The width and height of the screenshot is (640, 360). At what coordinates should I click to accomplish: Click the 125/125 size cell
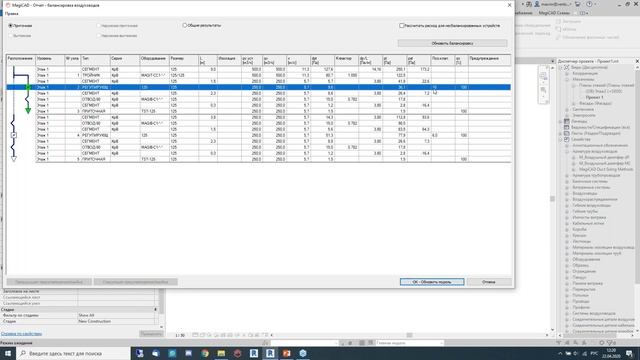coord(184,75)
